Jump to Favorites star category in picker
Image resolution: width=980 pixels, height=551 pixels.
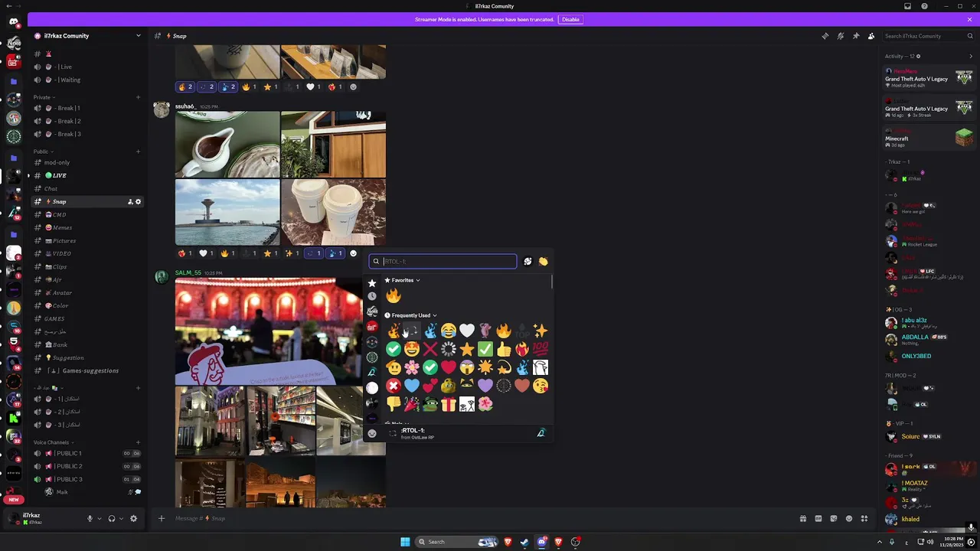372,283
